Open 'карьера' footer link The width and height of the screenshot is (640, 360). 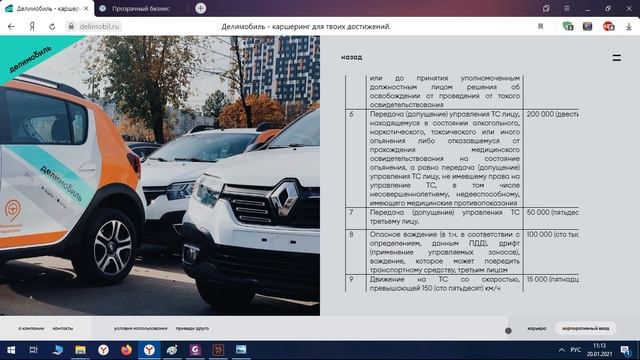(x=537, y=328)
